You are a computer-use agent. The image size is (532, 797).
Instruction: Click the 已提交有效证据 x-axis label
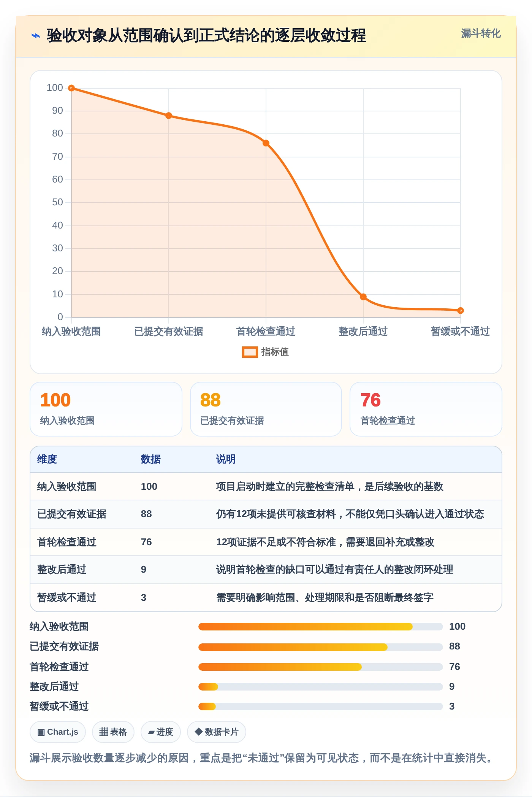169,332
